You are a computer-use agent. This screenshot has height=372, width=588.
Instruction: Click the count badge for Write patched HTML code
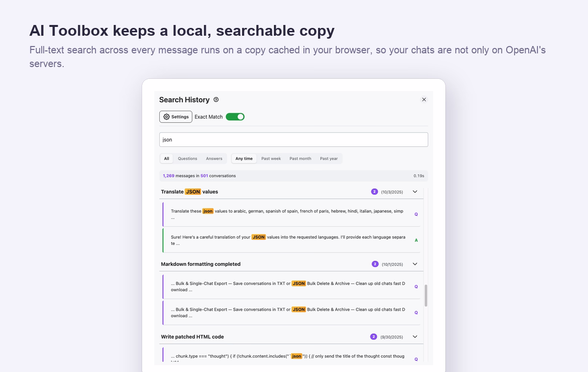(373, 337)
